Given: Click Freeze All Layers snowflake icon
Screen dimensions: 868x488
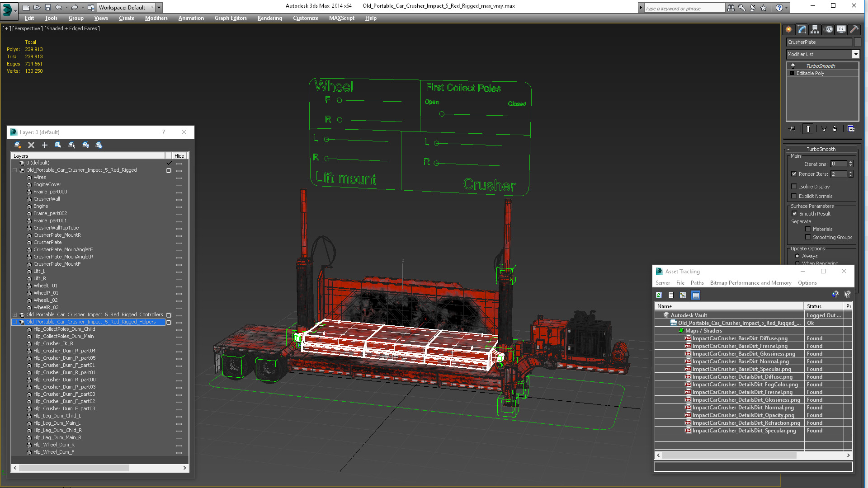Looking at the screenshot, I should (x=99, y=145).
